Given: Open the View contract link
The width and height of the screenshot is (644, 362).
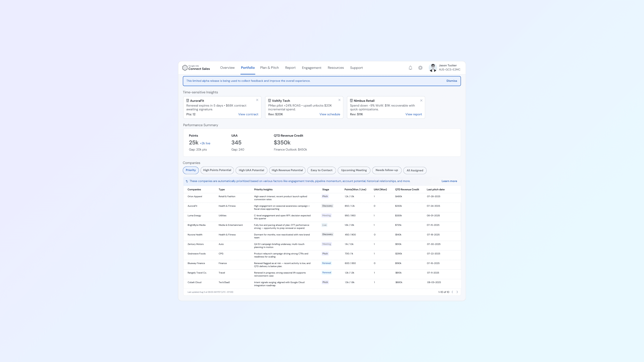Looking at the screenshot, I should 248,114.
